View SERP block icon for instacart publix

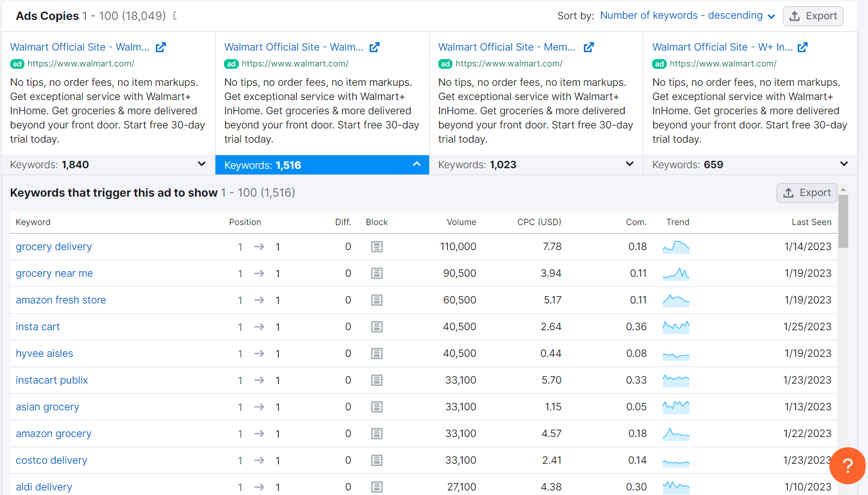click(377, 380)
